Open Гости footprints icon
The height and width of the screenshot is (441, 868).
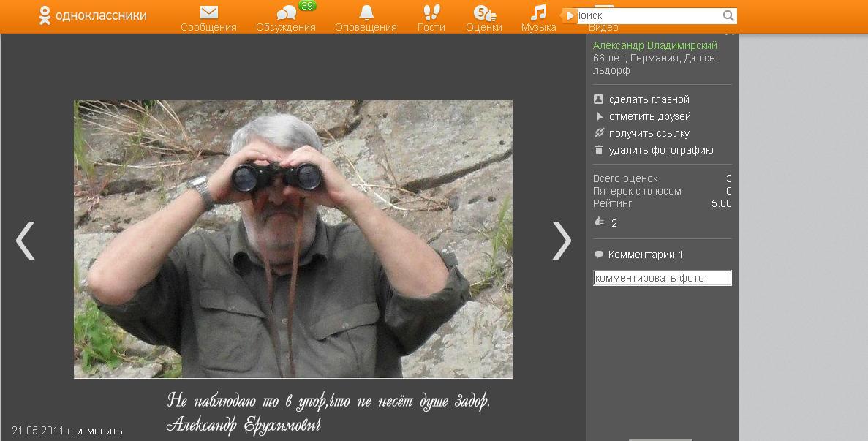coord(431,12)
